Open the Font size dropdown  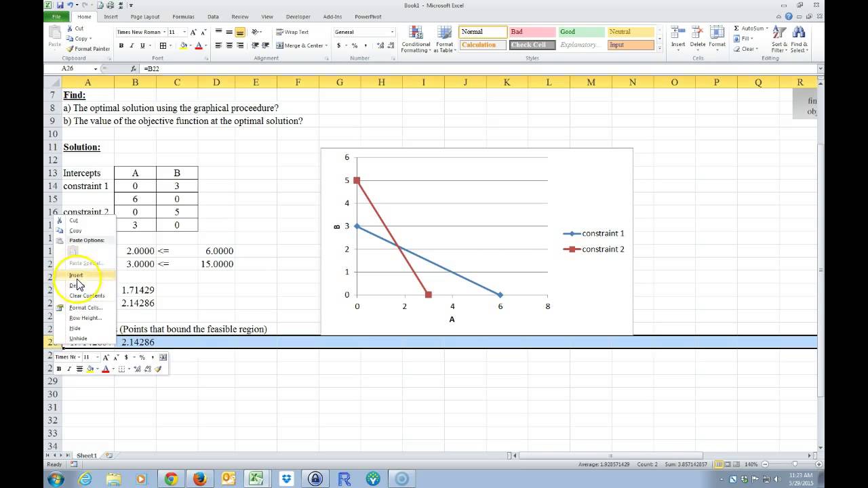[x=184, y=32]
